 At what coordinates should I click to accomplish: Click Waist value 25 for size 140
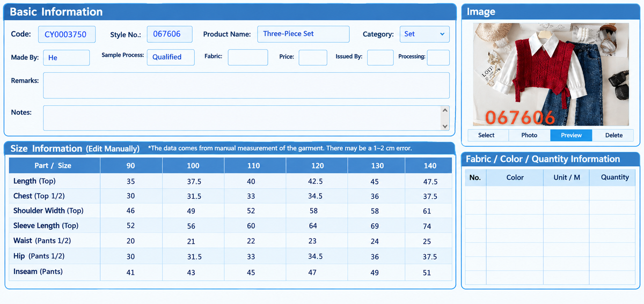tap(427, 241)
